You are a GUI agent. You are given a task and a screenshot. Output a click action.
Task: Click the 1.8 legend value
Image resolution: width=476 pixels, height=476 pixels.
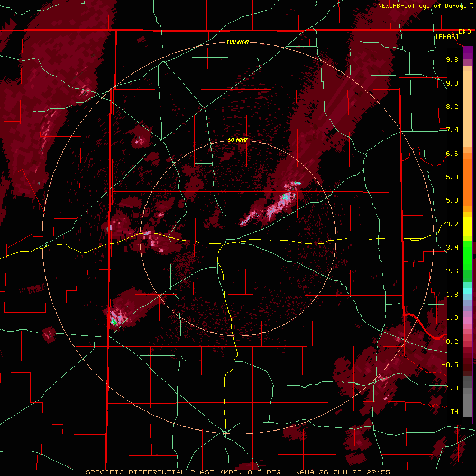pyautogui.click(x=452, y=295)
